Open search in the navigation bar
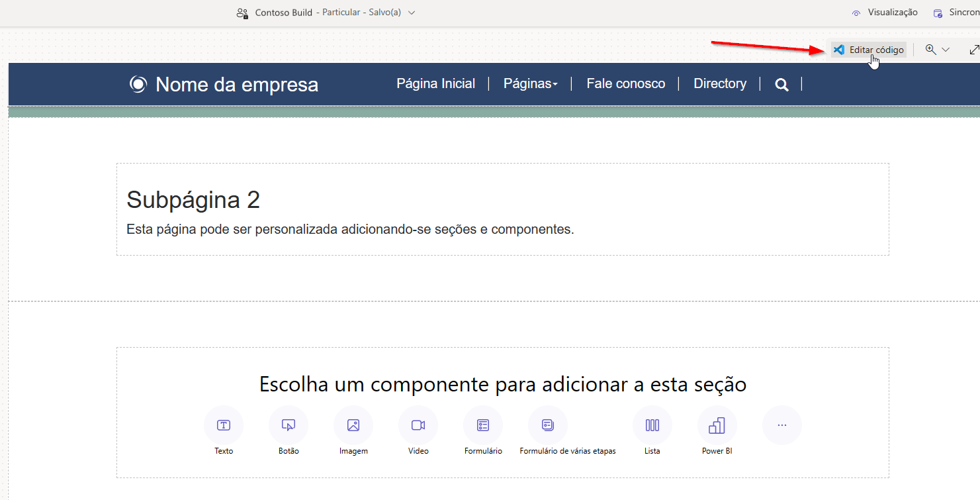 tap(781, 84)
